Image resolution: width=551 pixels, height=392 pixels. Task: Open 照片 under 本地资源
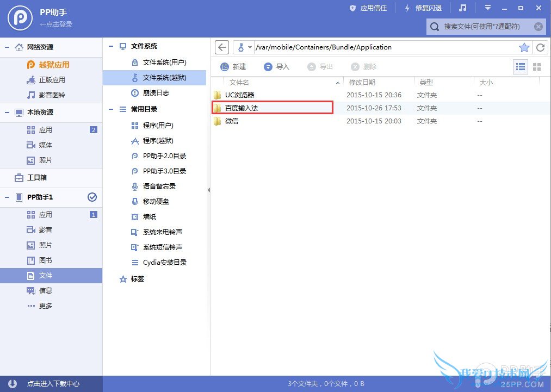tap(51, 160)
